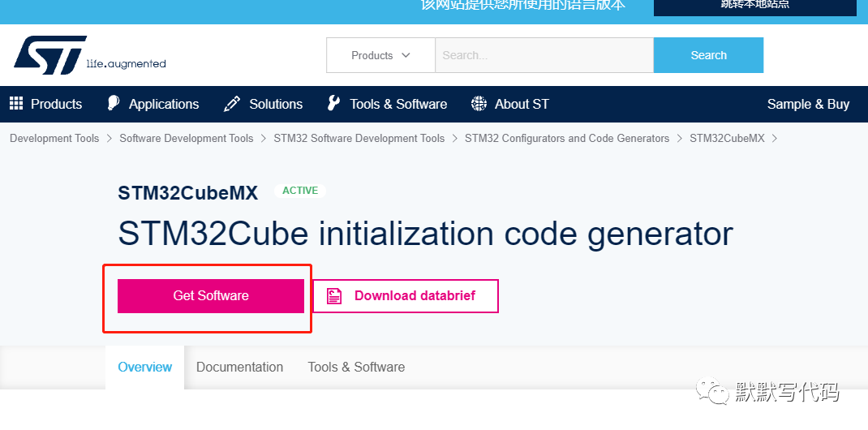Switch to the Documentation tab
This screenshot has width=868, height=430.
pyautogui.click(x=239, y=367)
